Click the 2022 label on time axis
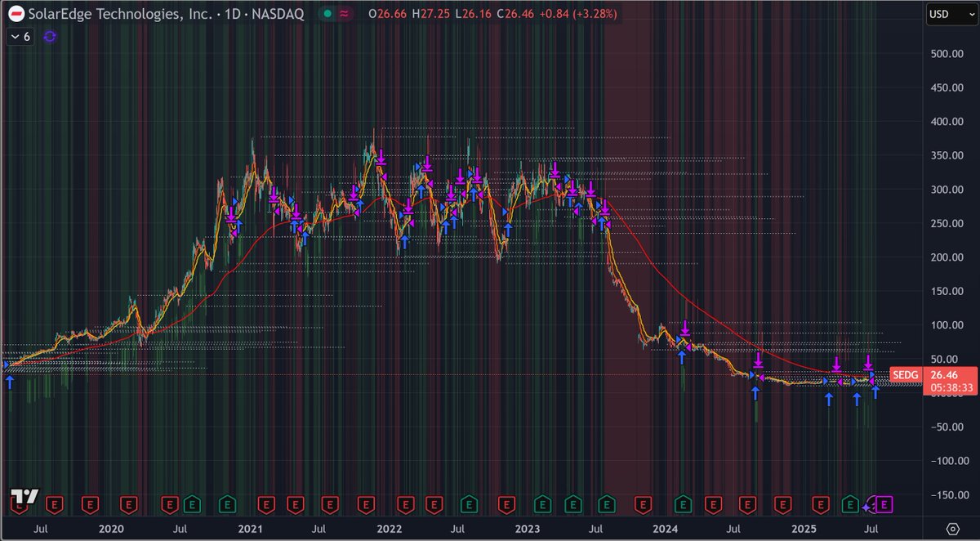980x541 pixels. [x=388, y=529]
